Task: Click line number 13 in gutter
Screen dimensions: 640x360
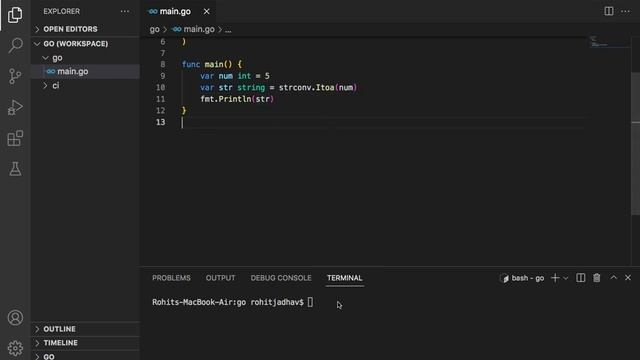Action: pyautogui.click(x=161, y=122)
